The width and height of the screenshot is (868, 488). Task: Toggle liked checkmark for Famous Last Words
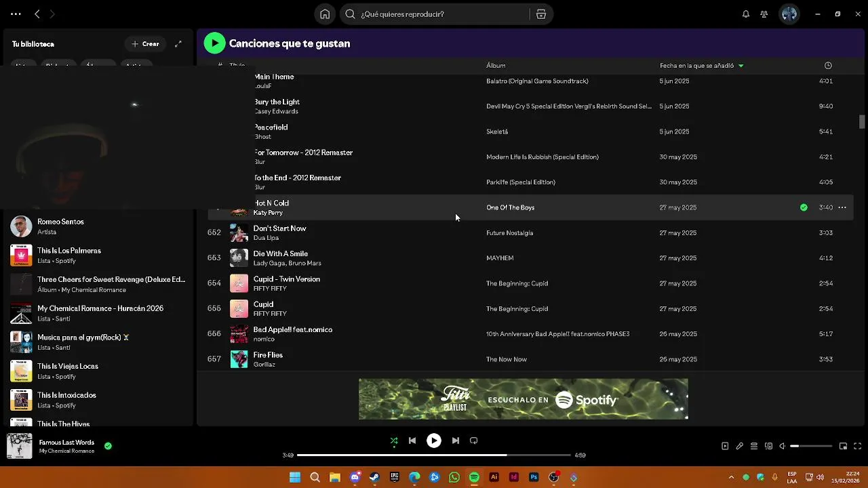[x=108, y=446]
